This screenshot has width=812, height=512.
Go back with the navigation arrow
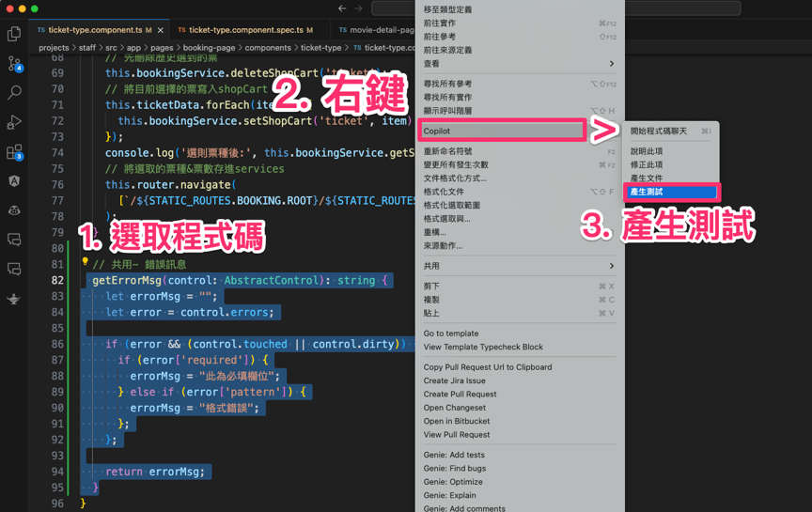342,8
